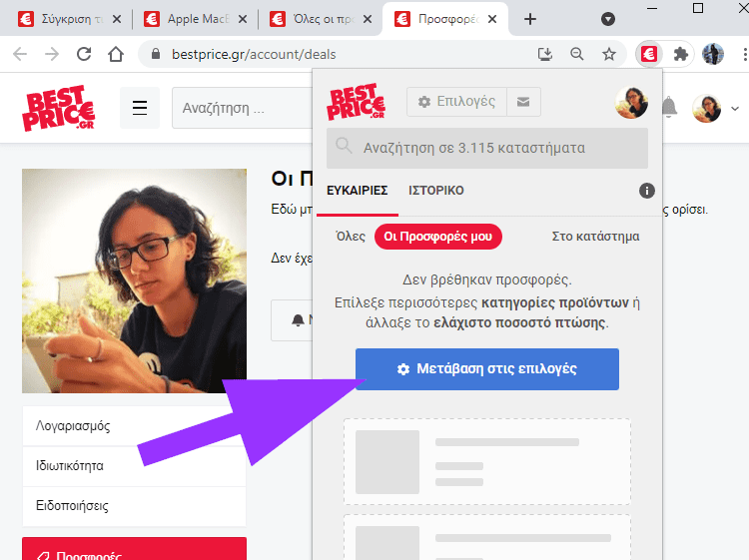Reload the page
The height and width of the screenshot is (560, 749).
[x=84, y=54]
